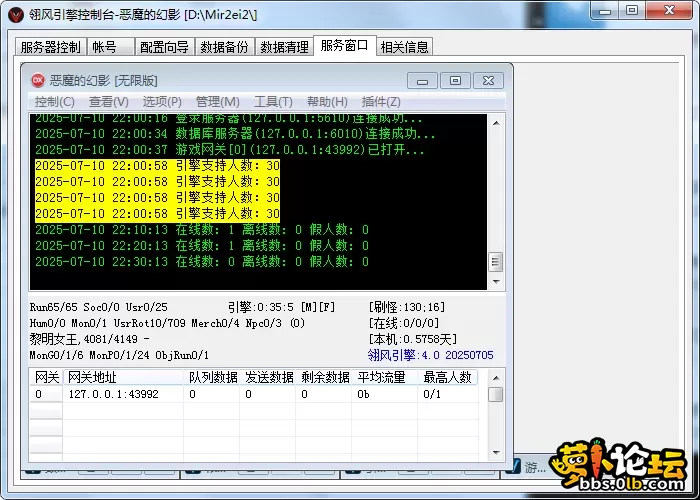Switch to the 数据备份 tab

225,46
